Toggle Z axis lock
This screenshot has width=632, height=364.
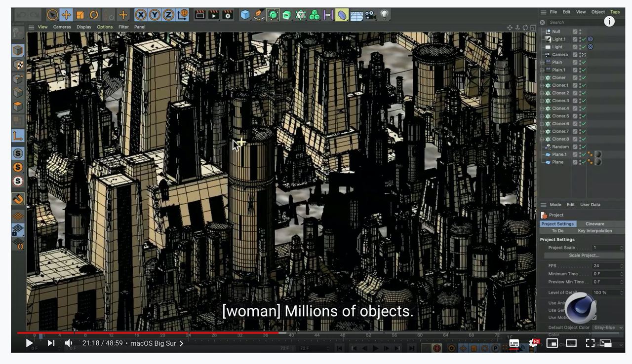click(168, 15)
